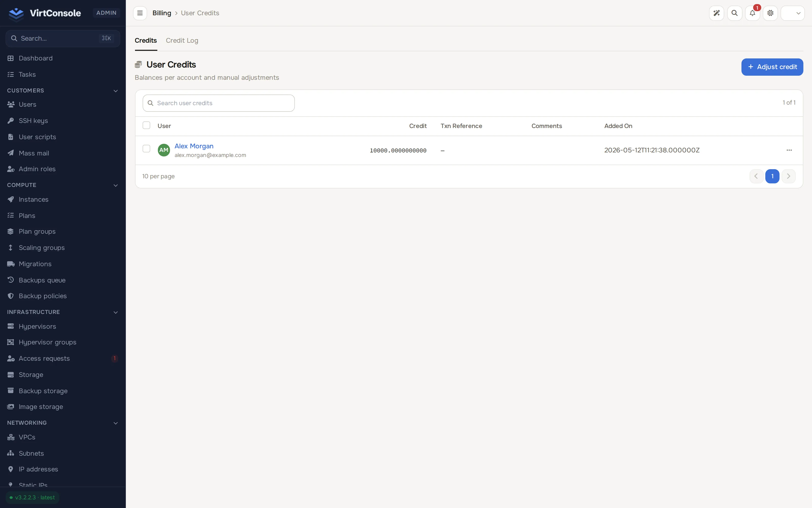Toggle the sidebar hamburger menu
Image resolution: width=812 pixels, height=508 pixels.
140,13
